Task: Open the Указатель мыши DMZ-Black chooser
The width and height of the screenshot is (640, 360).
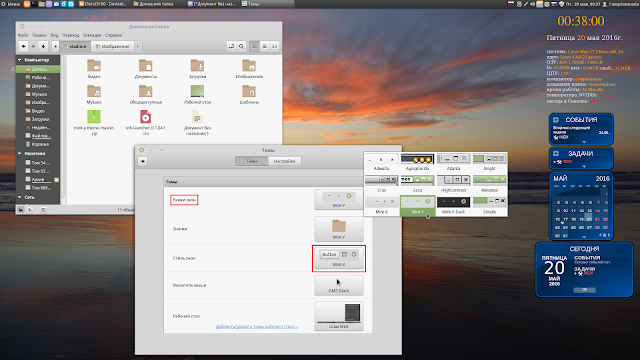Action: [339, 285]
